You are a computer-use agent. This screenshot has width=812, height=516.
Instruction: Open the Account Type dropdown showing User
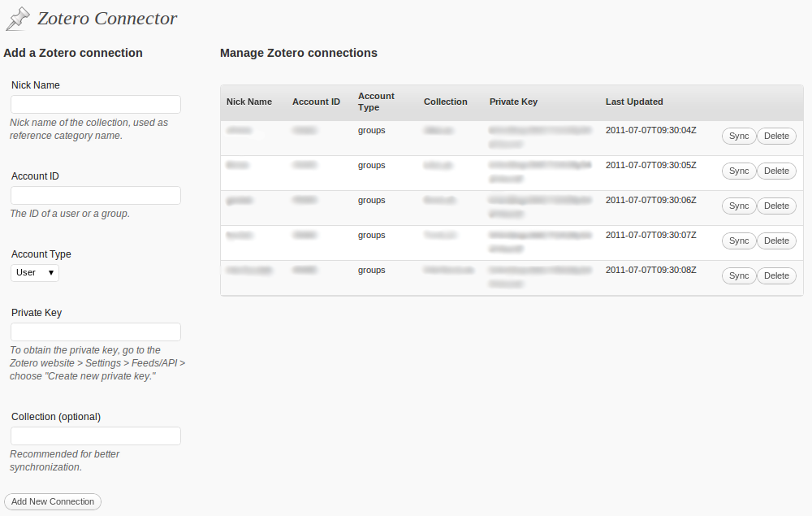coord(35,272)
